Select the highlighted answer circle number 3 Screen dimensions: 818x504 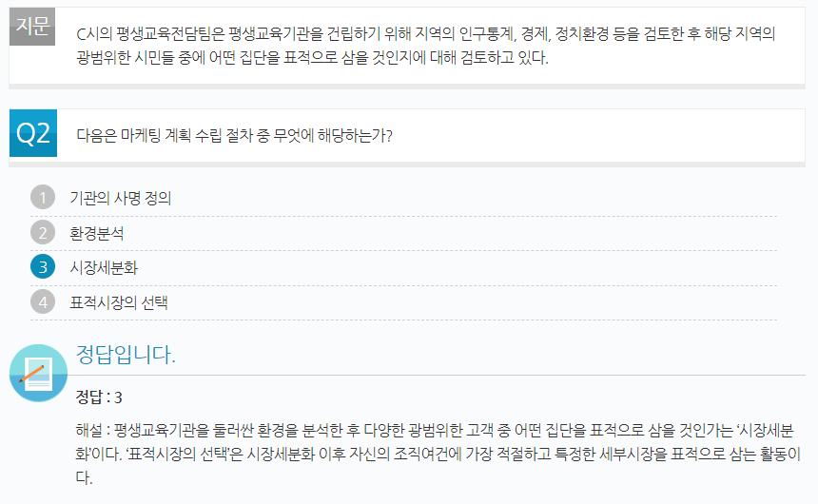tap(43, 267)
